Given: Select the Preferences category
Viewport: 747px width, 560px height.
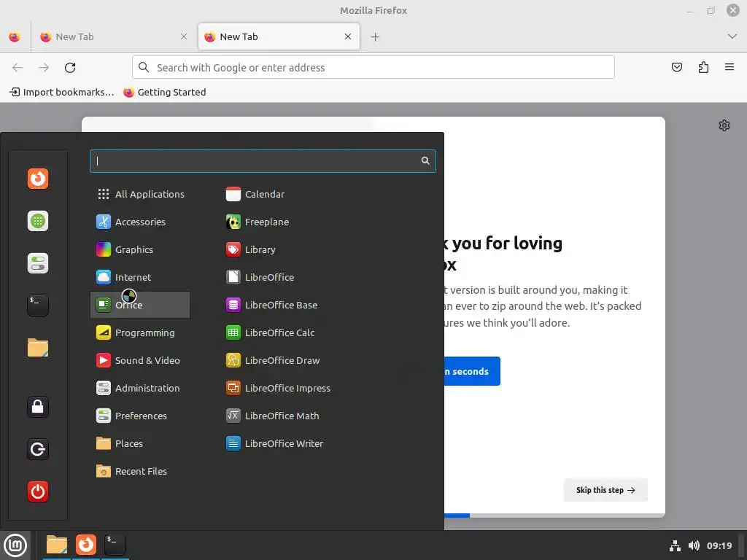Looking at the screenshot, I should point(140,416).
